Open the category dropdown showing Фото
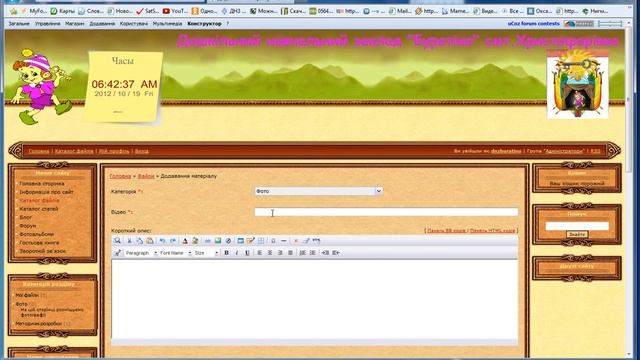 coord(319,191)
